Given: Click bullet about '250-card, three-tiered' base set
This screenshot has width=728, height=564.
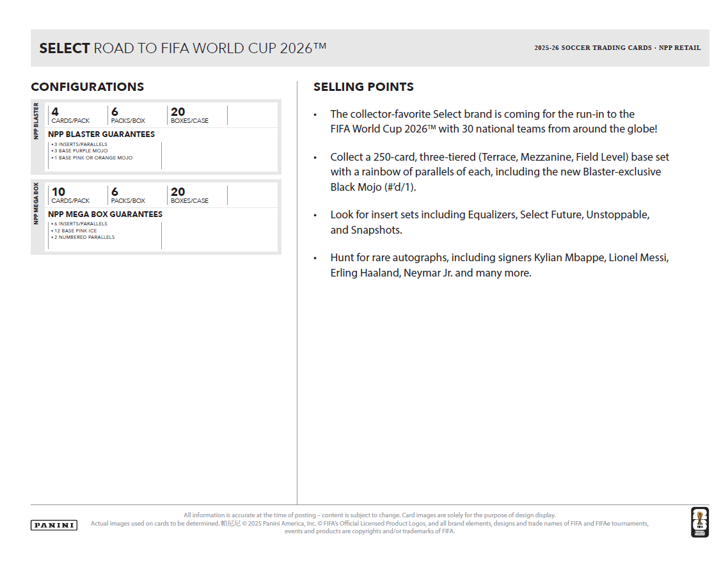Looking at the screenshot, I should coord(500,172).
